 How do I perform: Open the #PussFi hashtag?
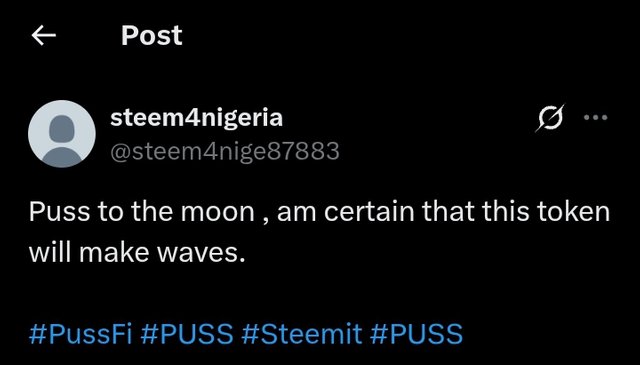click(80, 333)
